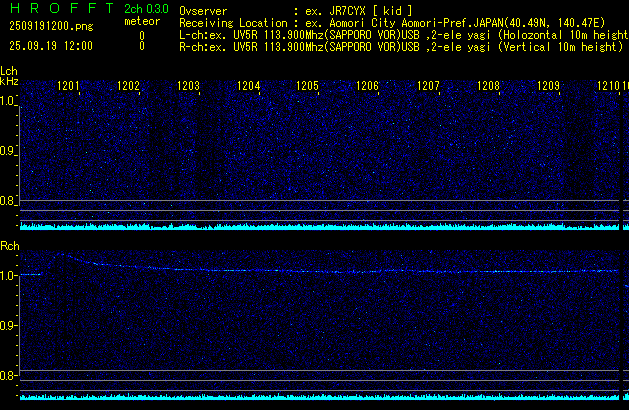Select the 1203 time marker
Viewport: 629px width, 410px height.
188,87
